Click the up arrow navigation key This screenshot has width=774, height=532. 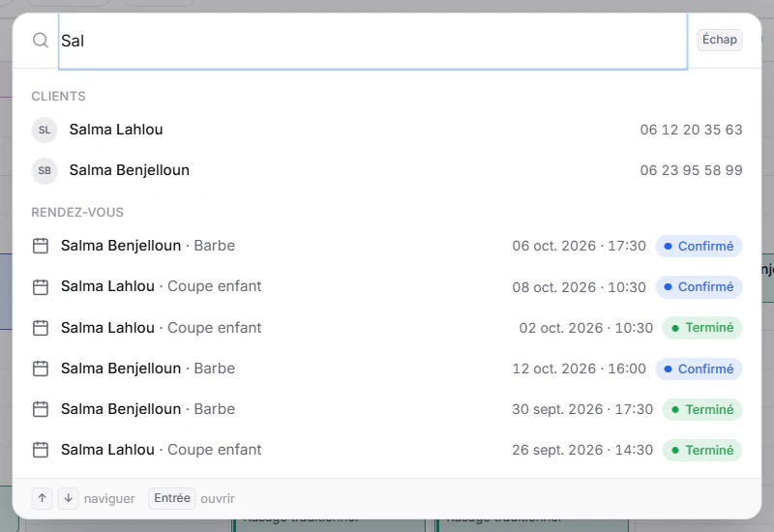(x=42, y=498)
